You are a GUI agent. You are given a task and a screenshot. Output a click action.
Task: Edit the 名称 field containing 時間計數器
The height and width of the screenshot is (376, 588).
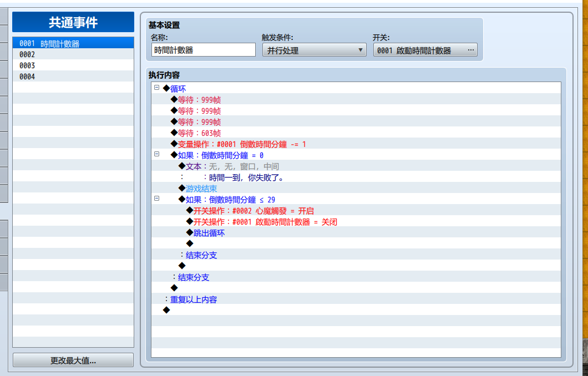[x=204, y=50]
